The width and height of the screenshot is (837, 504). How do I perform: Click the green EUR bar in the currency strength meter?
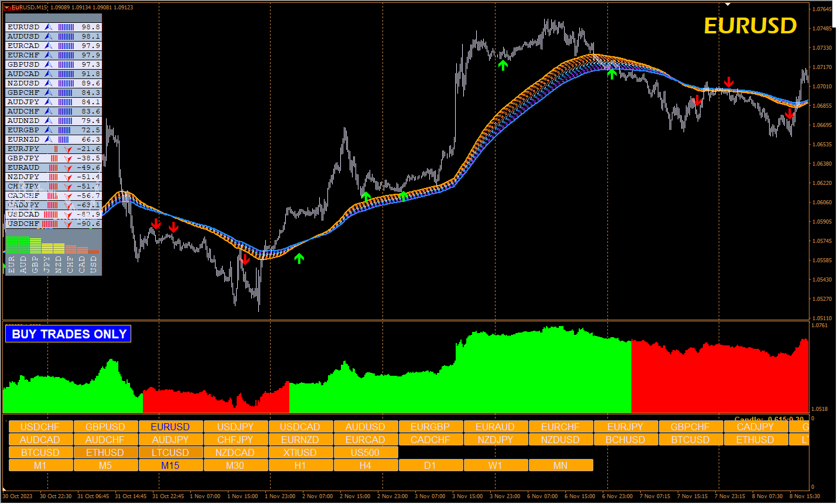click(x=12, y=246)
